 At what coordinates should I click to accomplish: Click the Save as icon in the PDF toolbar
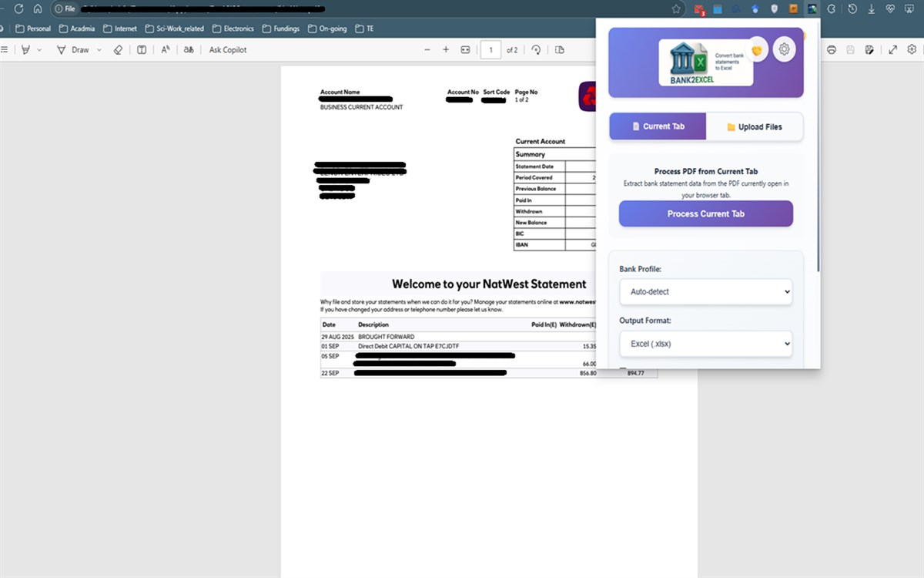tap(869, 49)
